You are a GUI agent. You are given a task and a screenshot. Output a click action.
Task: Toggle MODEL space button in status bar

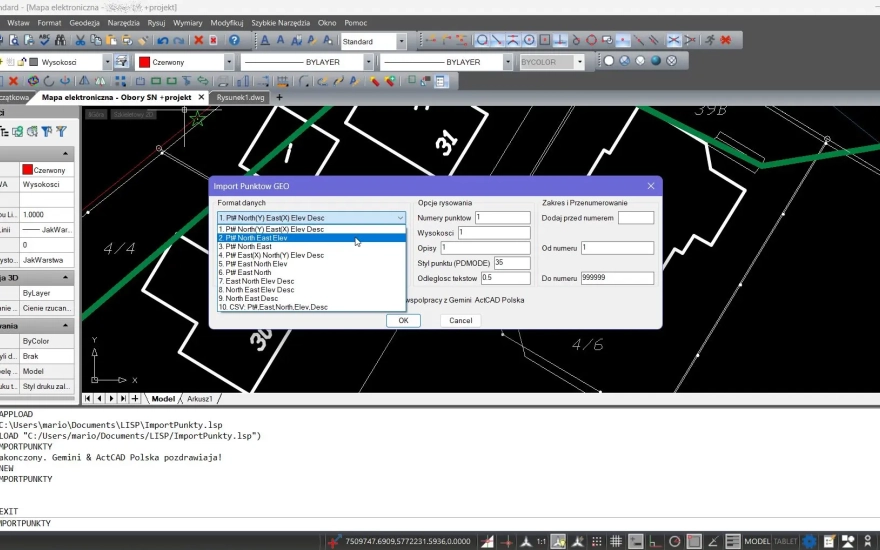click(x=757, y=541)
